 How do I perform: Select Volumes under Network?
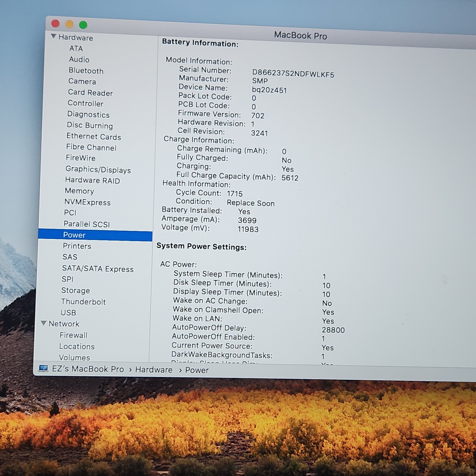(x=74, y=357)
